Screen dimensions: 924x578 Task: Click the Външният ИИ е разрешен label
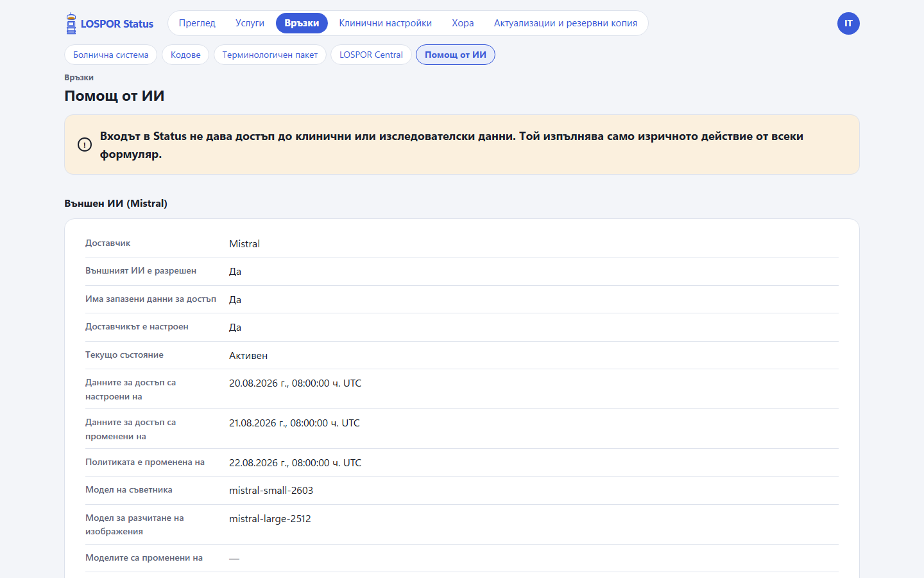coord(141,271)
